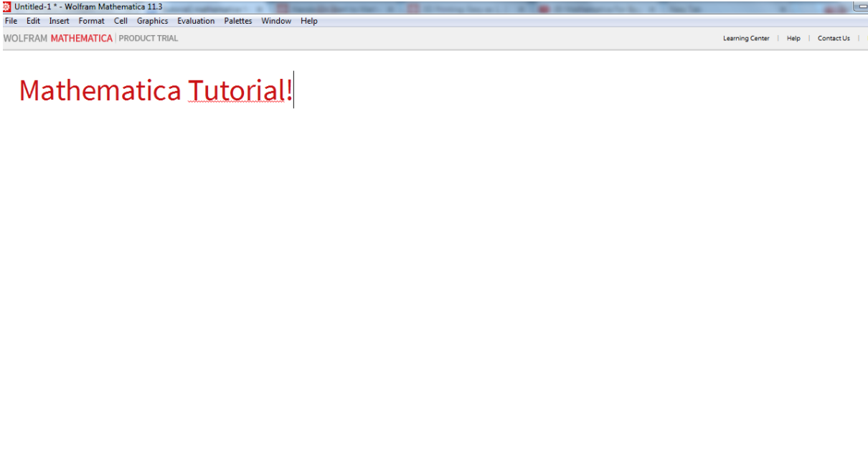Click the Learning Center link
The image size is (868, 466).
pyautogui.click(x=746, y=39)
